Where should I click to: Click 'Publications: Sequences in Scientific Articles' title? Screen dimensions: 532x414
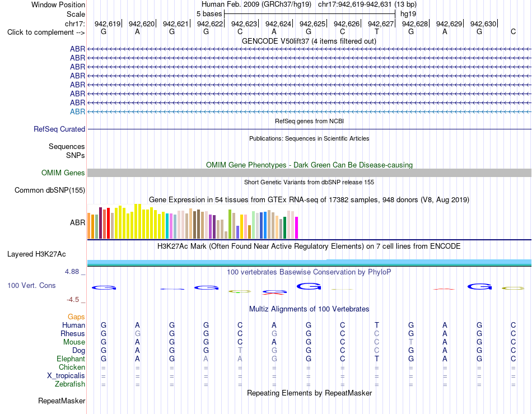tap(309, 138)
